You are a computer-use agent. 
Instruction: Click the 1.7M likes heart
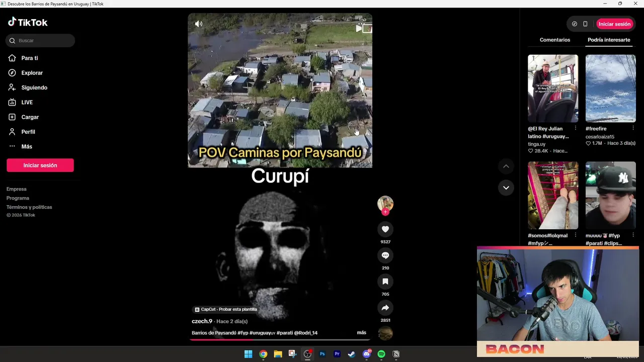click(588, 143)
